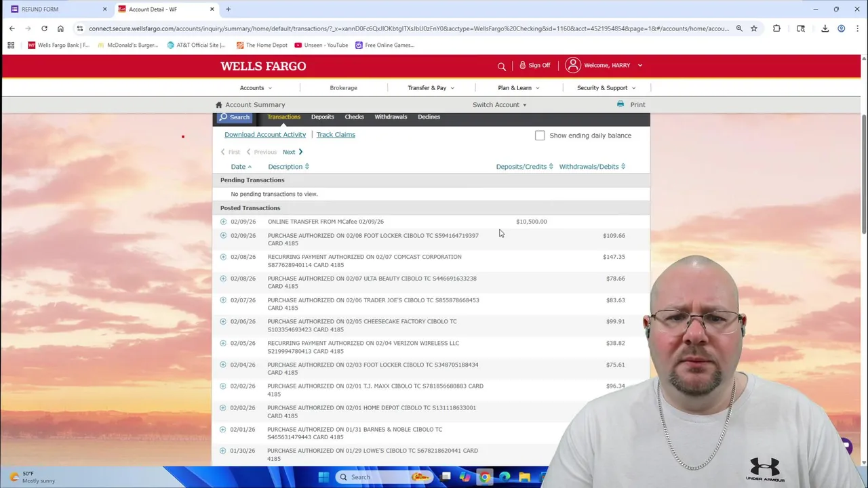Open a new browser tab with plus
This screenshot has height=488, width=868.
[x=228, y=9]
